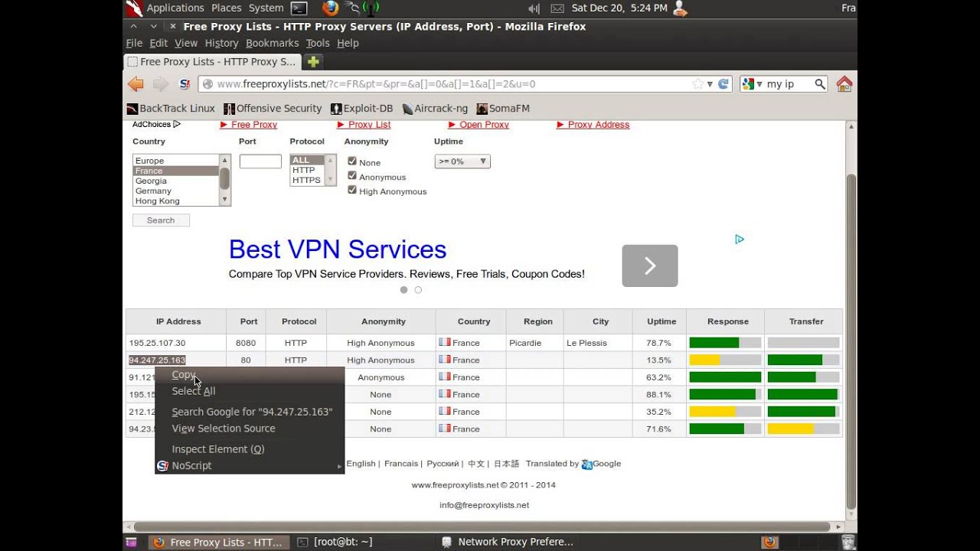Viewport: 980px width, 551px height.
Task: Open Aircrack-ng bookmark
Action: point(435,109)
